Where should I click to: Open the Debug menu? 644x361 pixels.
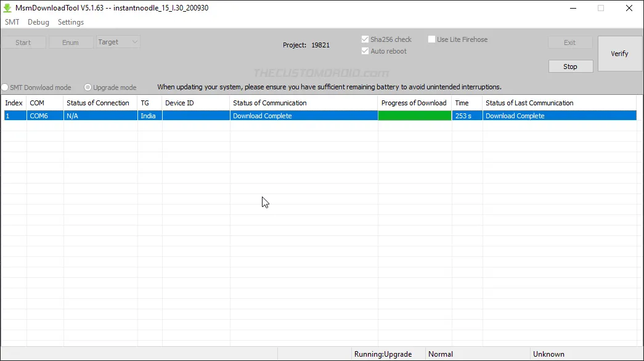(x=38, y=22)
